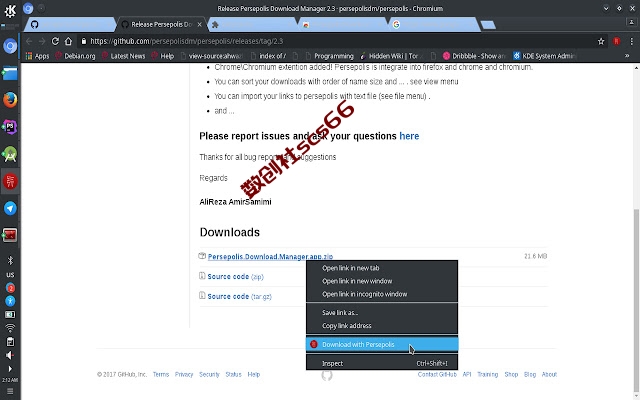This screenshot has width=640, height=400.
Task: Open the red app below Telegram
Action: pos(10,235)
